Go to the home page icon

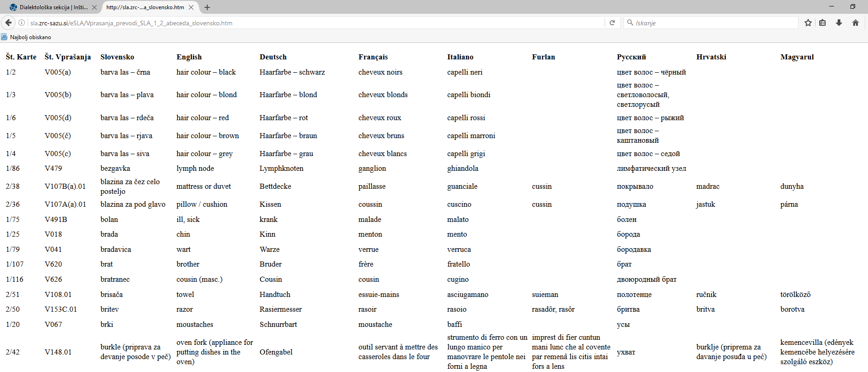click(x=856, y=23)
